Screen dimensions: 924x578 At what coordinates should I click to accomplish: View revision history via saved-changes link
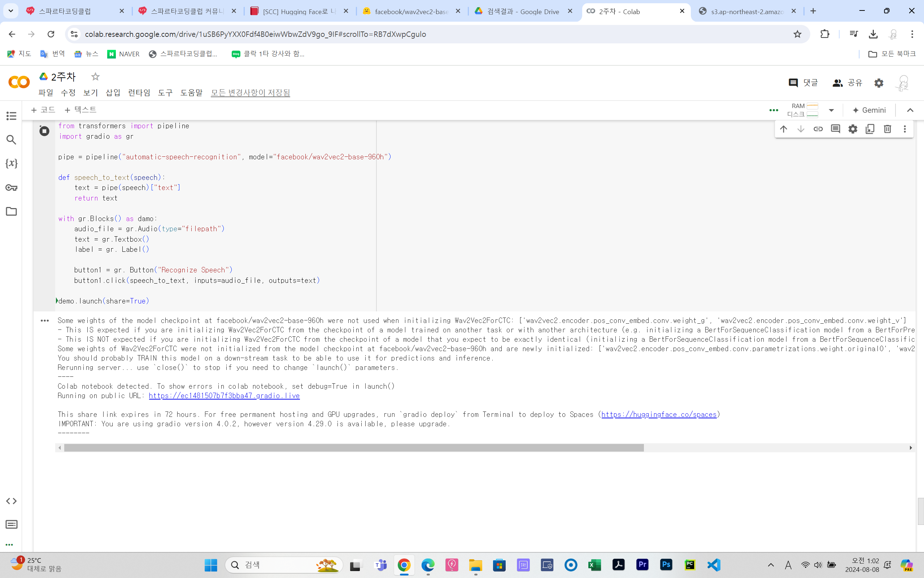250,92
